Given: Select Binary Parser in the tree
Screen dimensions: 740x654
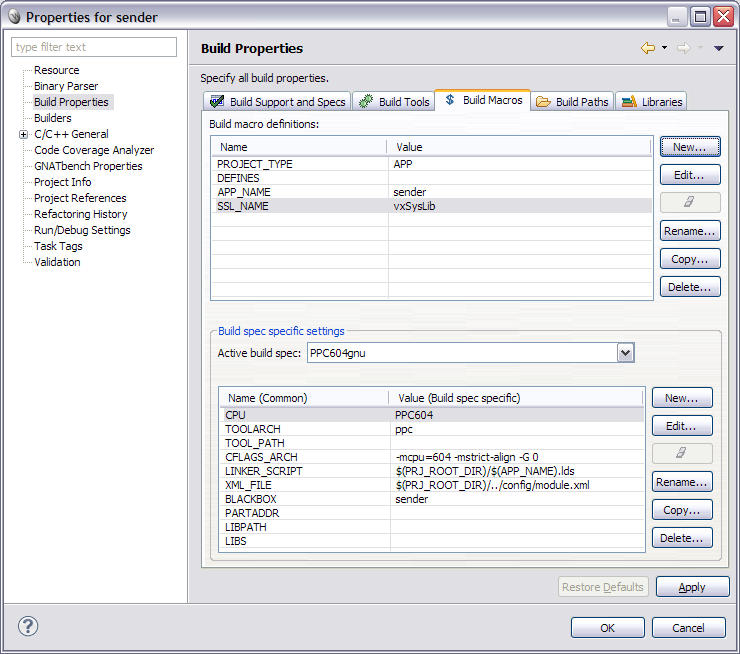Looking at the screenshot, I should 66,86.
